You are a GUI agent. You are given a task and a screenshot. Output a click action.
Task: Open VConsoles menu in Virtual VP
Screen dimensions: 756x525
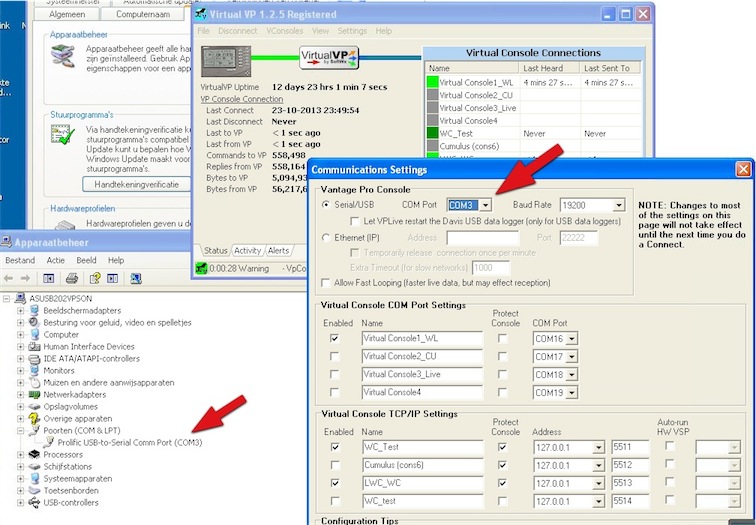tap(285, 31)
